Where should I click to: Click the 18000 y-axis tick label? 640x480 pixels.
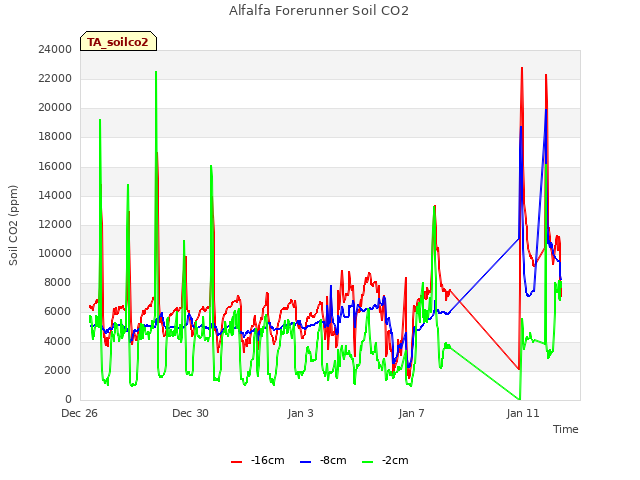[55, 137]
